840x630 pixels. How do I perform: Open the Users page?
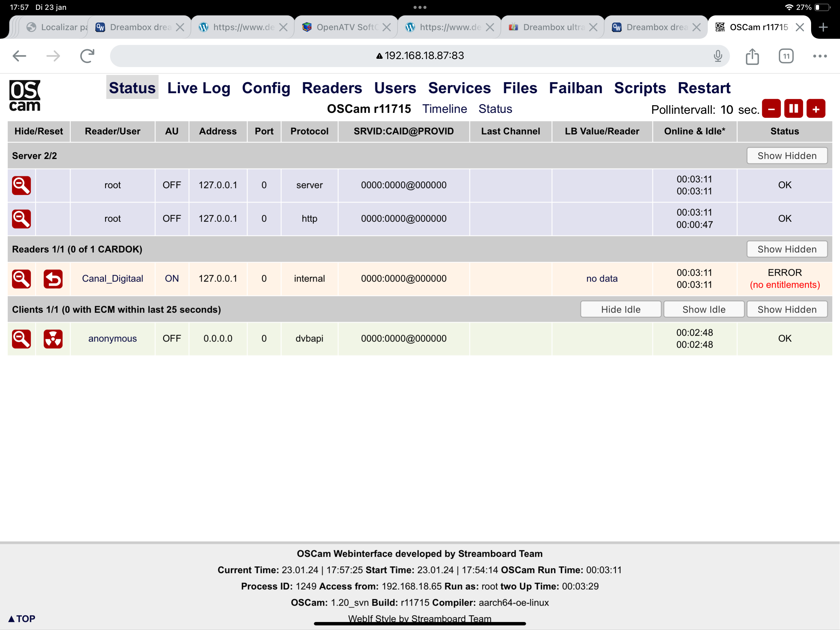pyautogui.click(x=395, y=88)
